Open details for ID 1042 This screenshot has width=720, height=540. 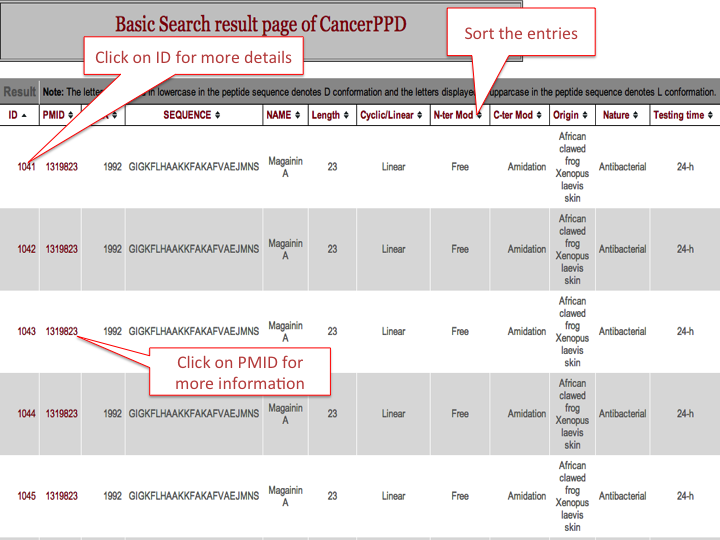click(x=26, y=250)
